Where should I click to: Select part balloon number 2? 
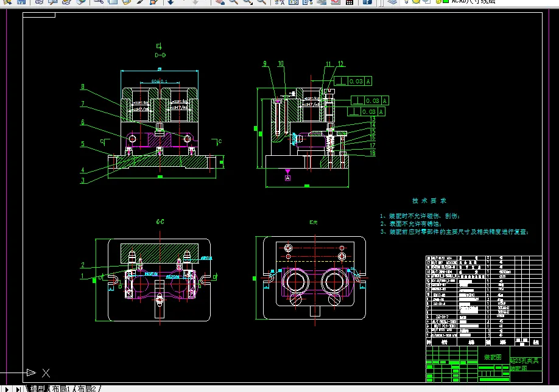coord(83,265)
